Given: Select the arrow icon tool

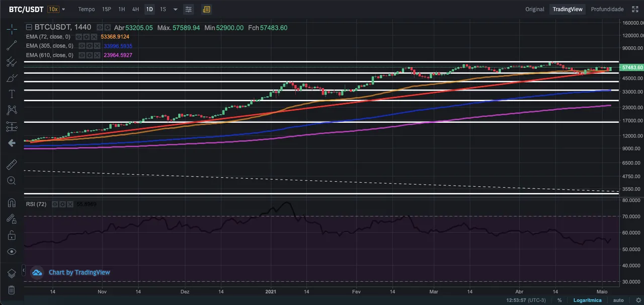Looking at the screenshot, I should pyautogui.click(x=12, y=143).
